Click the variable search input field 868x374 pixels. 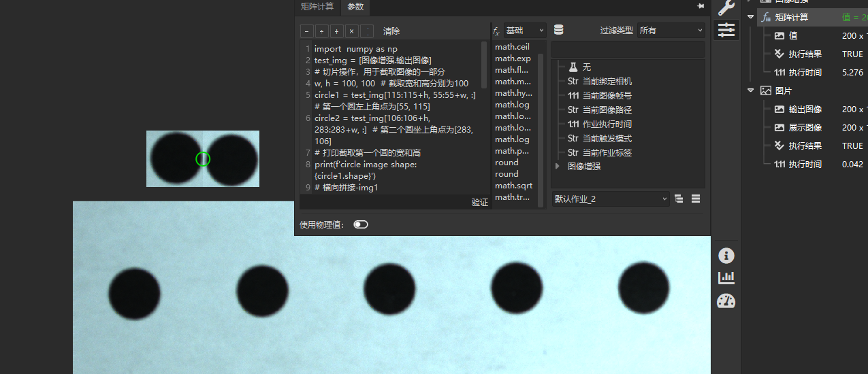(628, 49)
